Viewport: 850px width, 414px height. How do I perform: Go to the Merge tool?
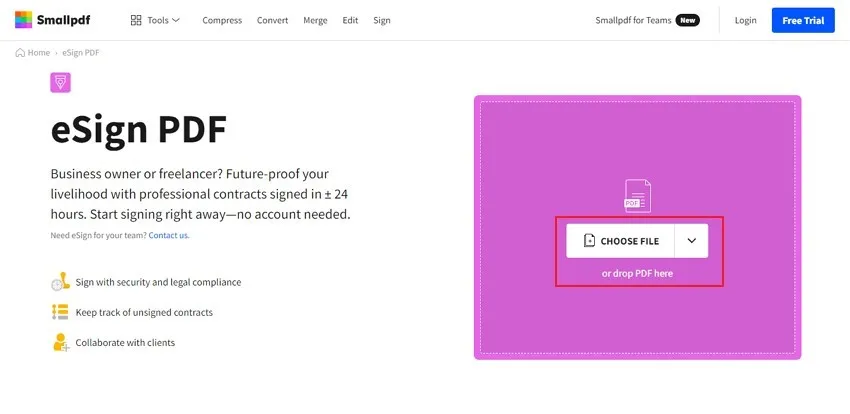click(315, 20)
